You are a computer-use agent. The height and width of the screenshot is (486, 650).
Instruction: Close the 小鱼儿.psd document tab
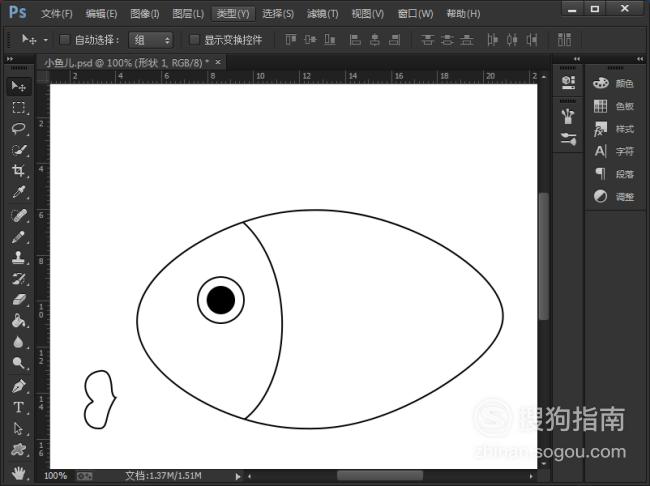218,62
